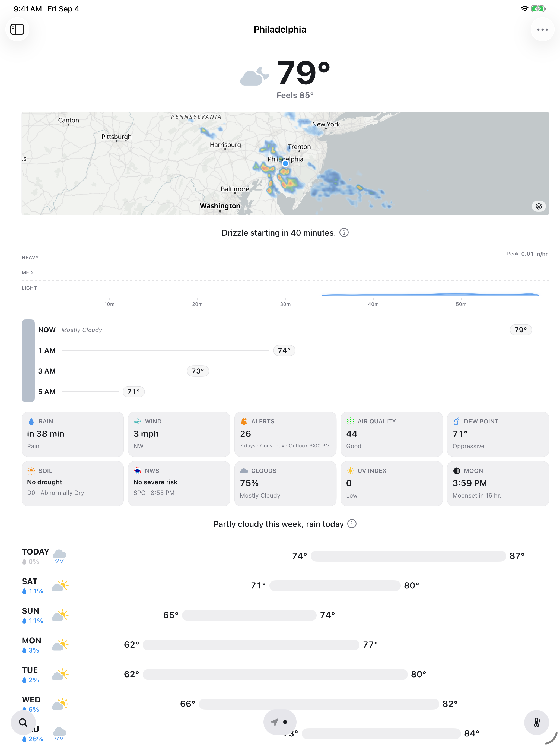Tap the moon phase icon in Moon card

[456, 470]
